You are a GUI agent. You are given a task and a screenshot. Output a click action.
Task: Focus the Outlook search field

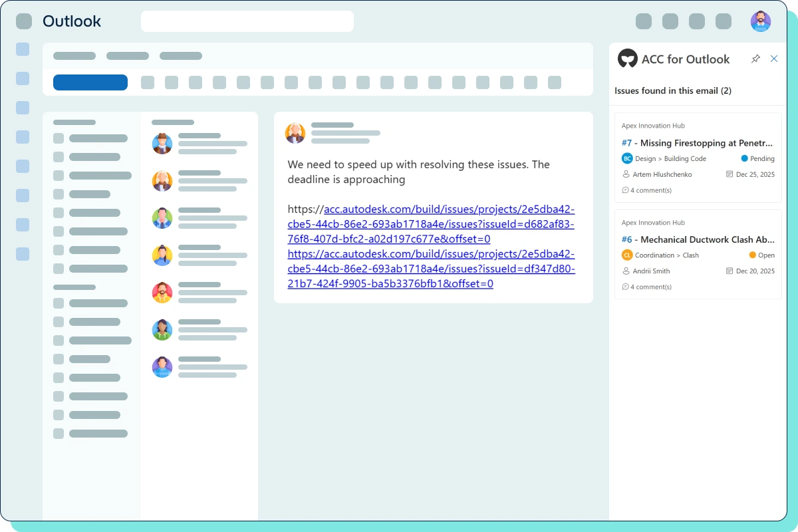[247, 21]
